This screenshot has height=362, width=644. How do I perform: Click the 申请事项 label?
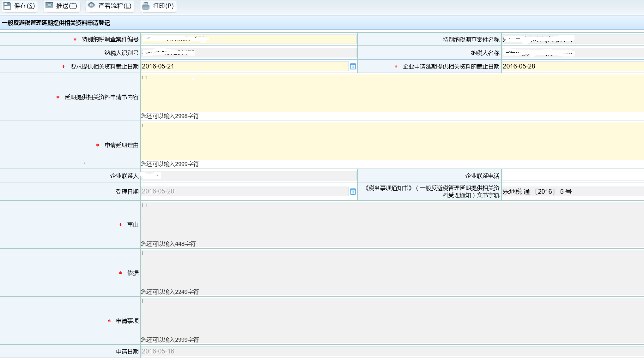[127, 321]
